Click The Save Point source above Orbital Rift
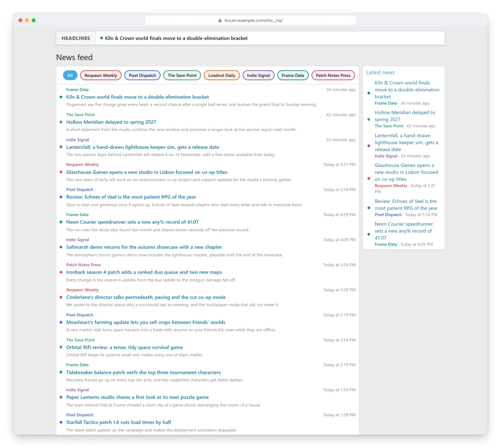This screenshot has width=501, height=448. point(80,340)
